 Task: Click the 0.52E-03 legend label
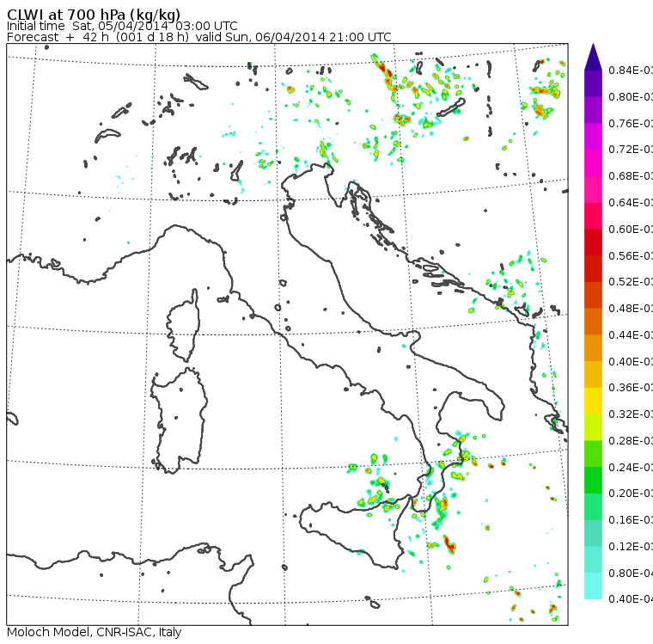631,282
